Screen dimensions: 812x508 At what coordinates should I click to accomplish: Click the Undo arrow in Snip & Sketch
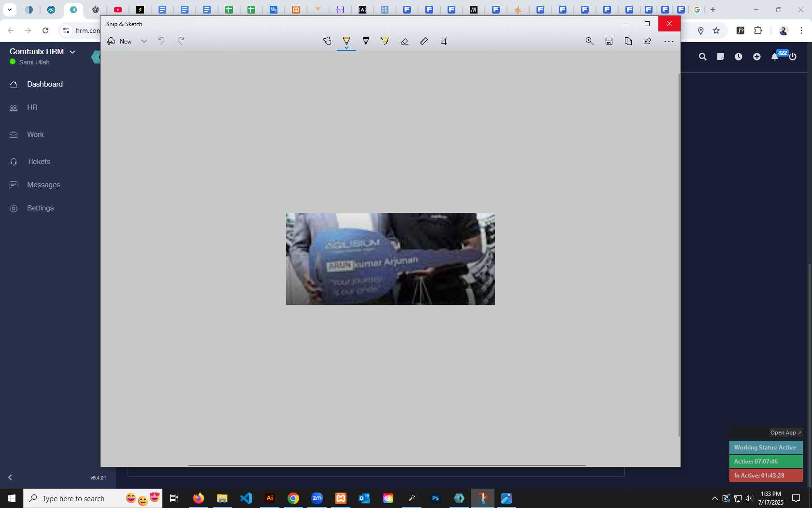click(x=161, y=41)
